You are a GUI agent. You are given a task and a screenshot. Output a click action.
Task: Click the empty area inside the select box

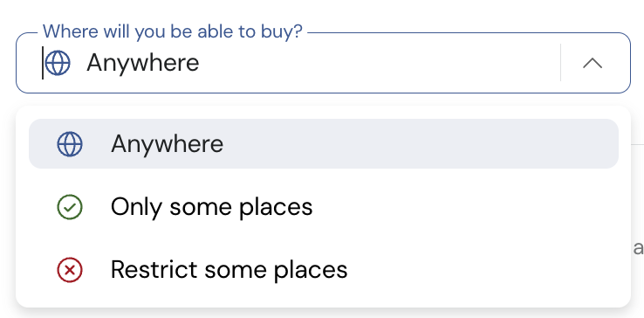378,63
